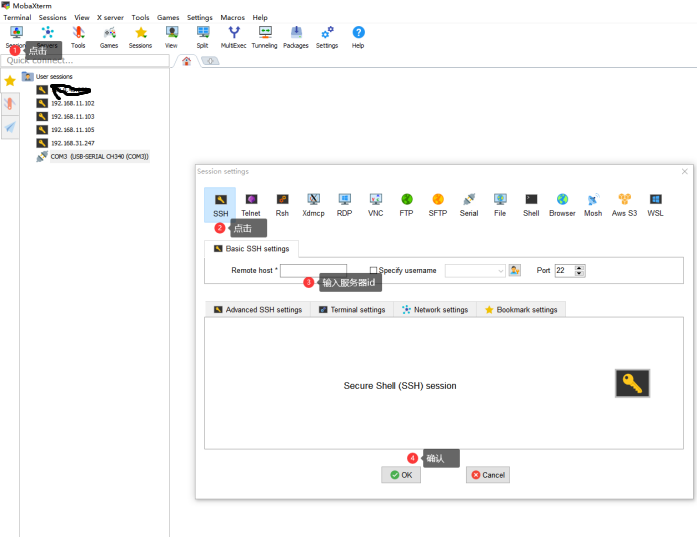The height and width of the screenshot is (538, 697).
Task: Open the Settings menu
Action: pos(200,17)
